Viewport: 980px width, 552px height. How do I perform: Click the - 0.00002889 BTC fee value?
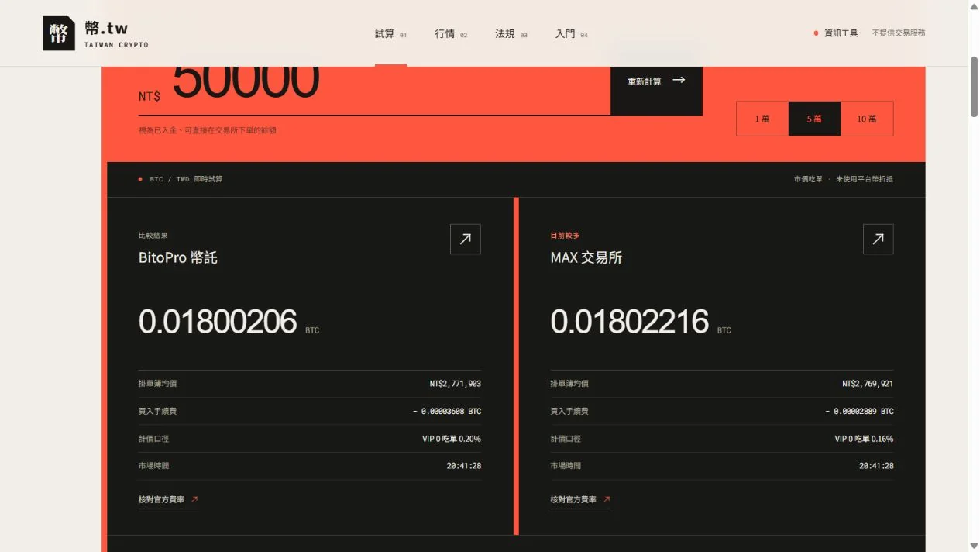click(859, 412)
